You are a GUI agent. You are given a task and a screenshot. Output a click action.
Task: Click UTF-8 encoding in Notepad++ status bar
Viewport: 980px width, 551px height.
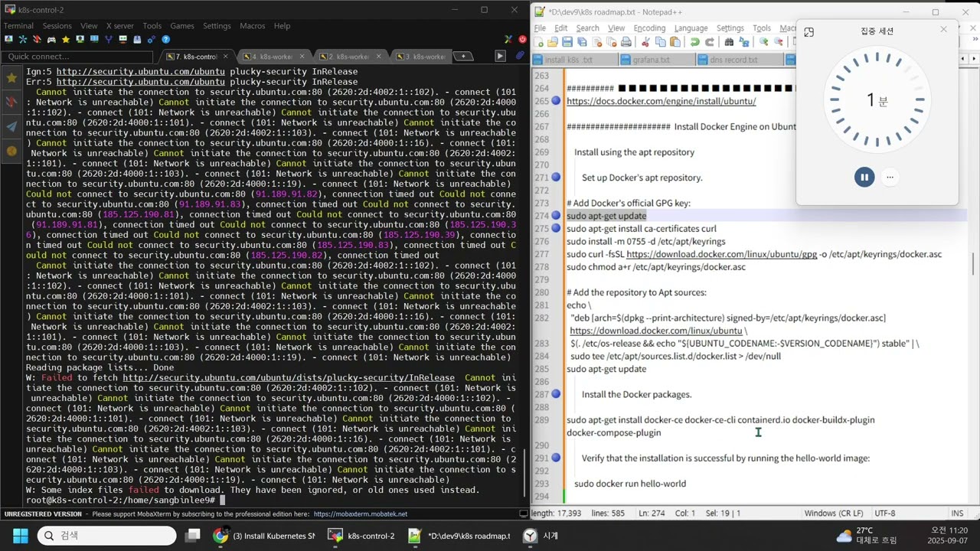click(x=884, y=514)
